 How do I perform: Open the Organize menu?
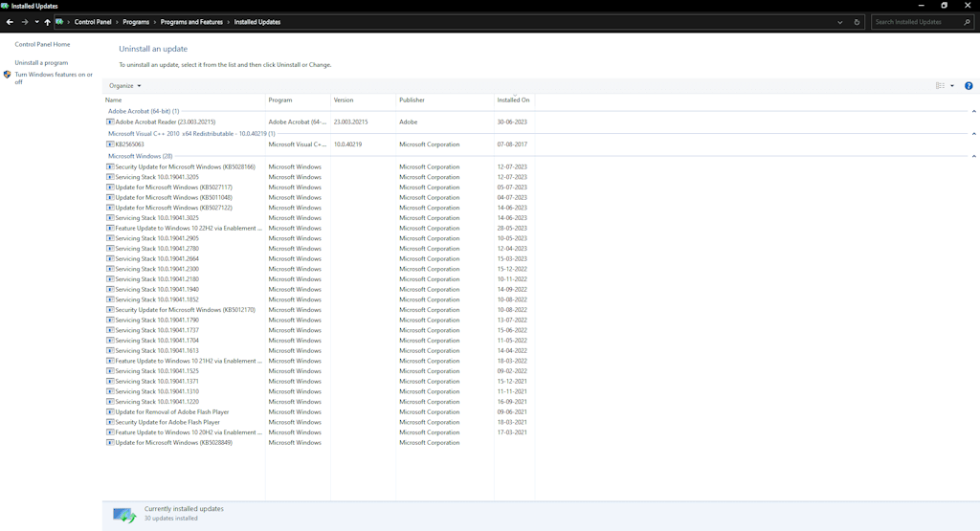(125, 85)
